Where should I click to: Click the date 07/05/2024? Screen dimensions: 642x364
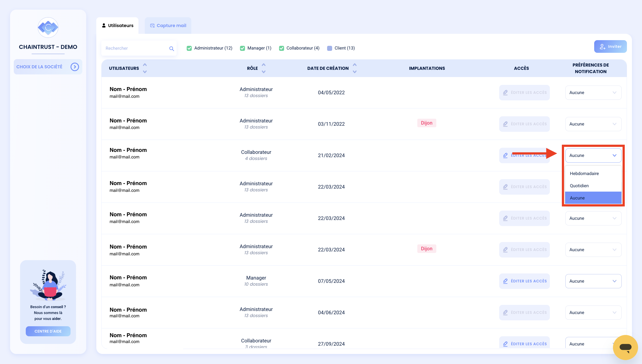point(331,281)
